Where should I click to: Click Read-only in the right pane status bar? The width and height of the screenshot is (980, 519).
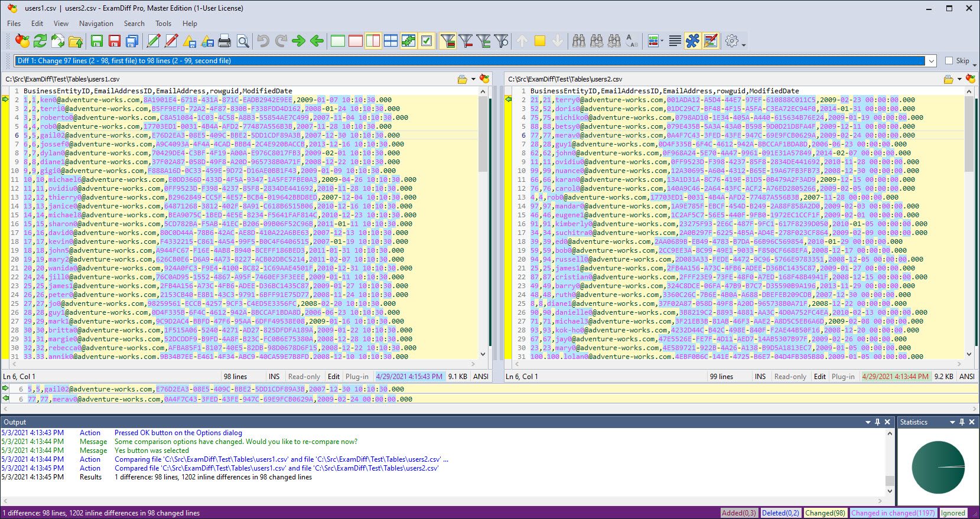click(790, 377)
